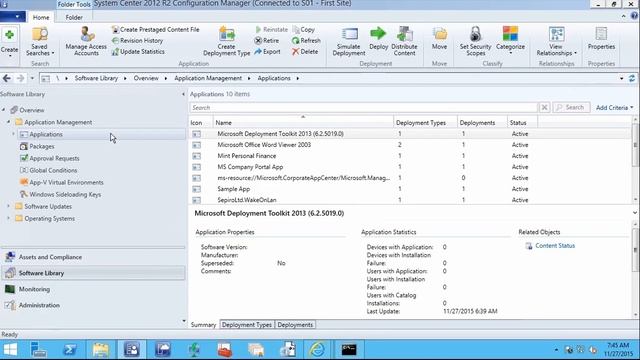Select the Mint Personal Finance row

[x=410, y=156]
